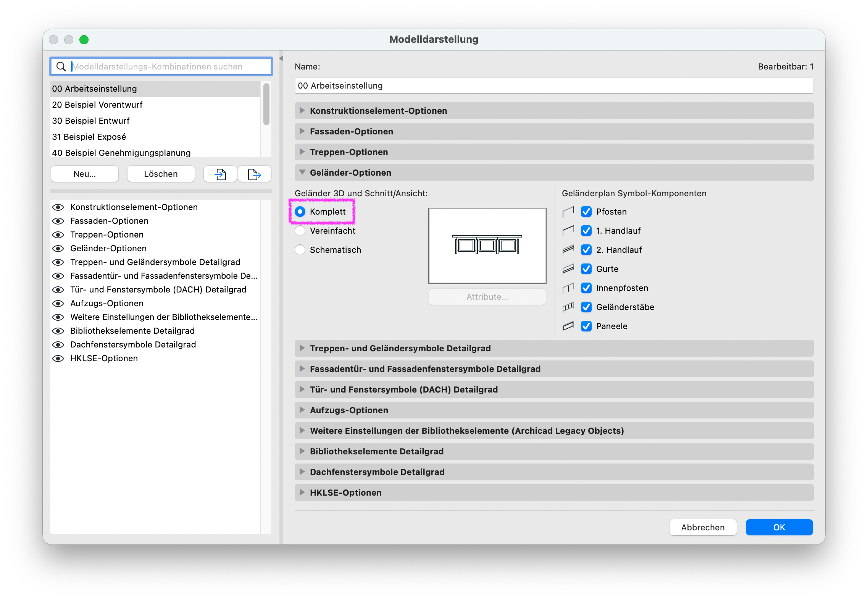Expand the Treppen-Optionen section
868x601 pixels.
554,152
